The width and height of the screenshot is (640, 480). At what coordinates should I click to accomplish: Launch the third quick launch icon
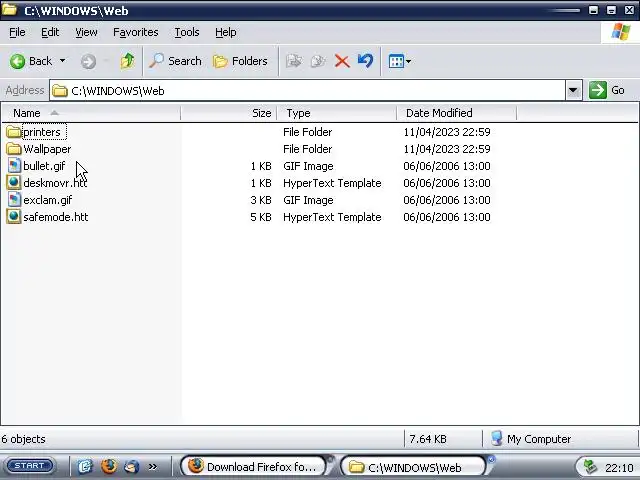coord(131,466)
